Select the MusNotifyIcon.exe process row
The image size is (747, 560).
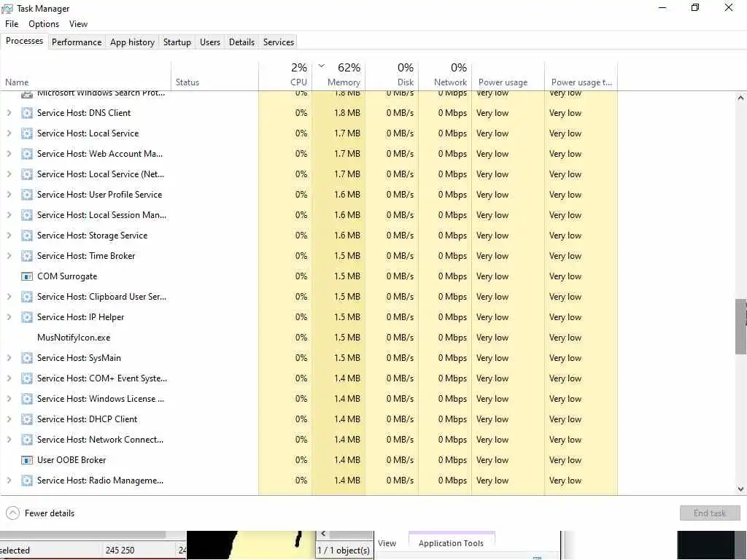click(309, 338)
